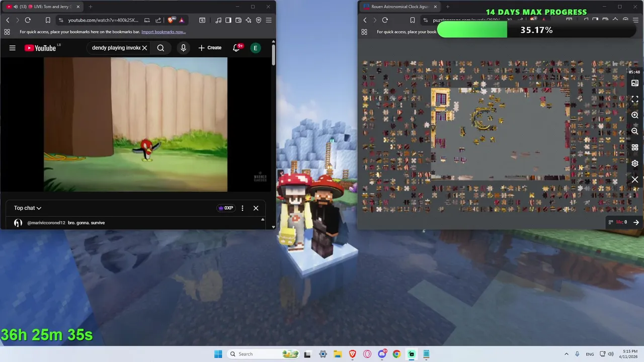Reload the puzzle page
The height and width of the screenshot is (362, 644).
tap(385, 20)
